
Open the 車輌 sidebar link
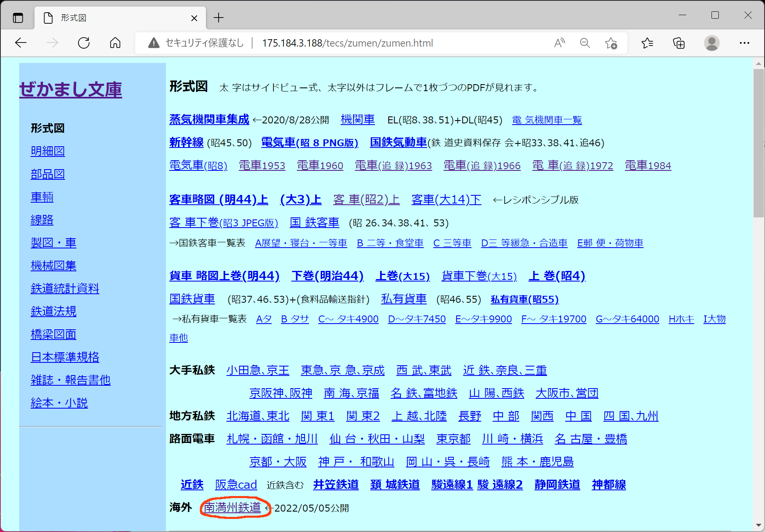[x=42, y=197]
